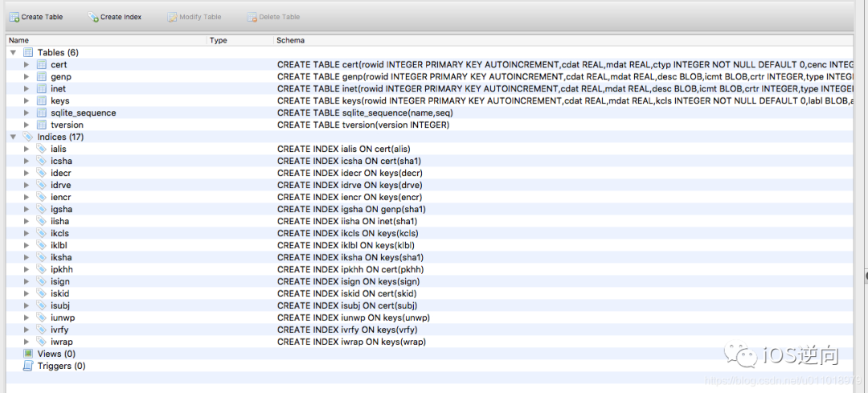The image size is (868, 393).
Task: Click the iksha index tag icon
Action: (x=42, y=257)
